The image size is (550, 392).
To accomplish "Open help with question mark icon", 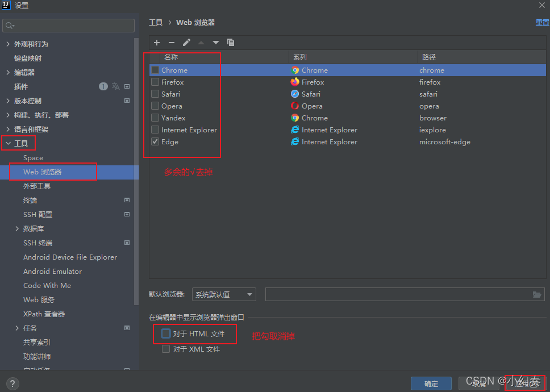I will point(13,383).
